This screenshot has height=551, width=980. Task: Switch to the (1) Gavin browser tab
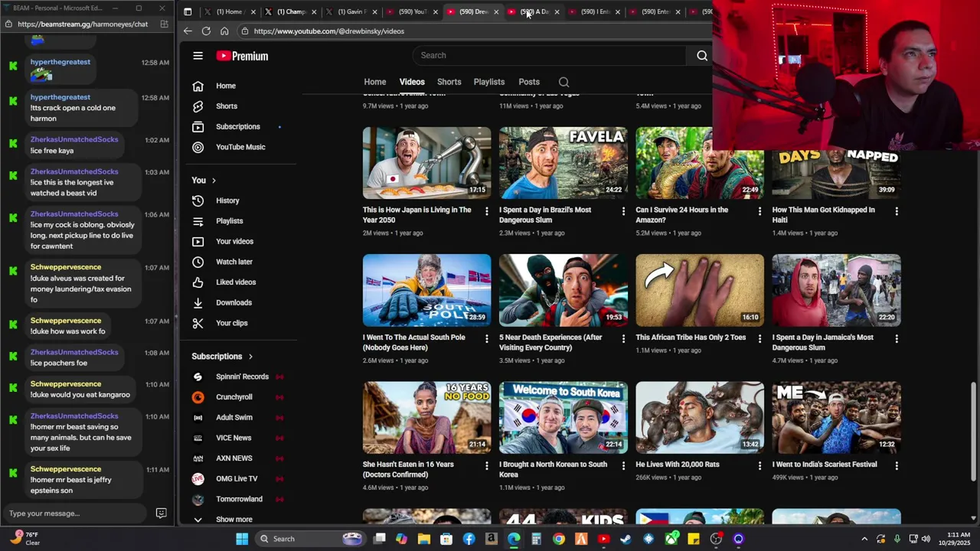point(351,11)
